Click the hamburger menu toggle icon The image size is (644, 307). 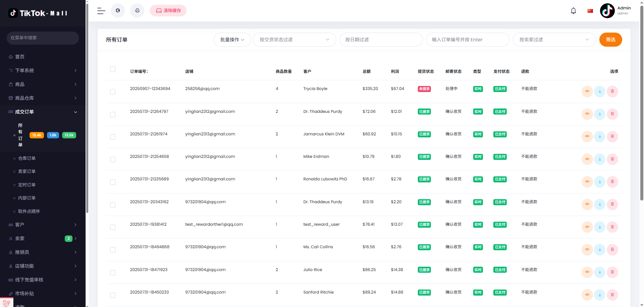[x=101, y=11]
